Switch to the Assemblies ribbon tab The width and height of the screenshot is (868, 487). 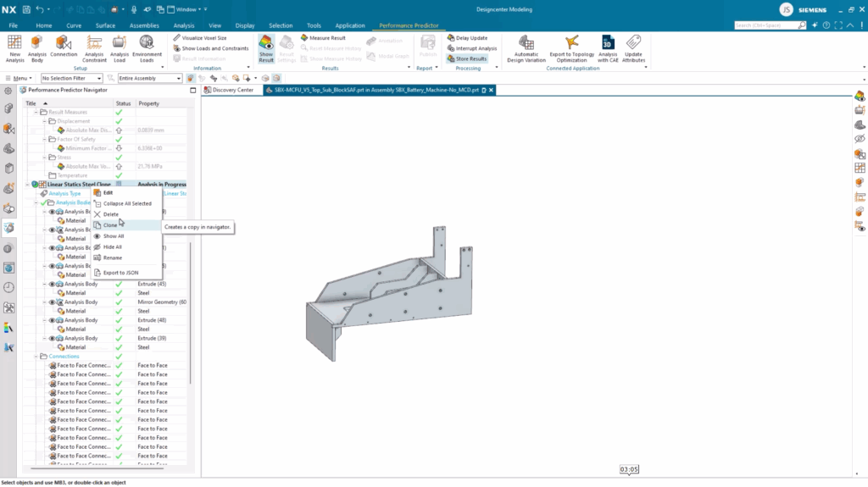tap(143, 25)
